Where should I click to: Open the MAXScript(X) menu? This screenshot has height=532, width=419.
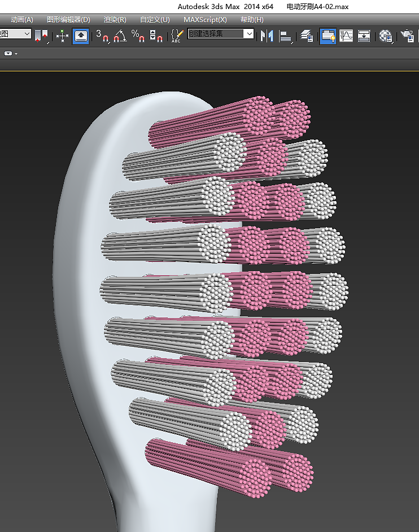click(205, 20)
